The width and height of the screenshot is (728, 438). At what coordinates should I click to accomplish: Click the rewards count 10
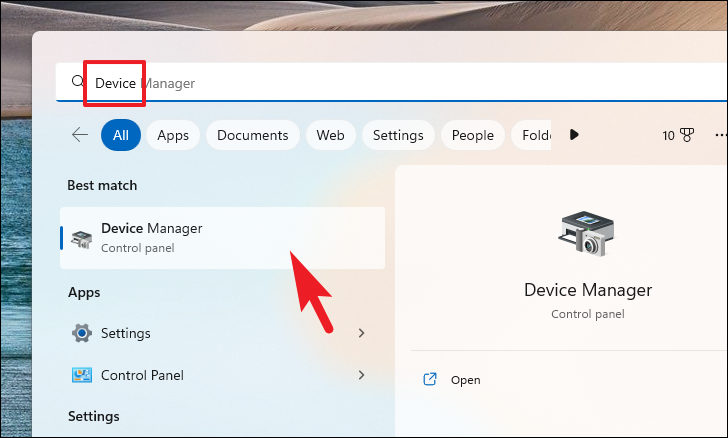point(668,136)
